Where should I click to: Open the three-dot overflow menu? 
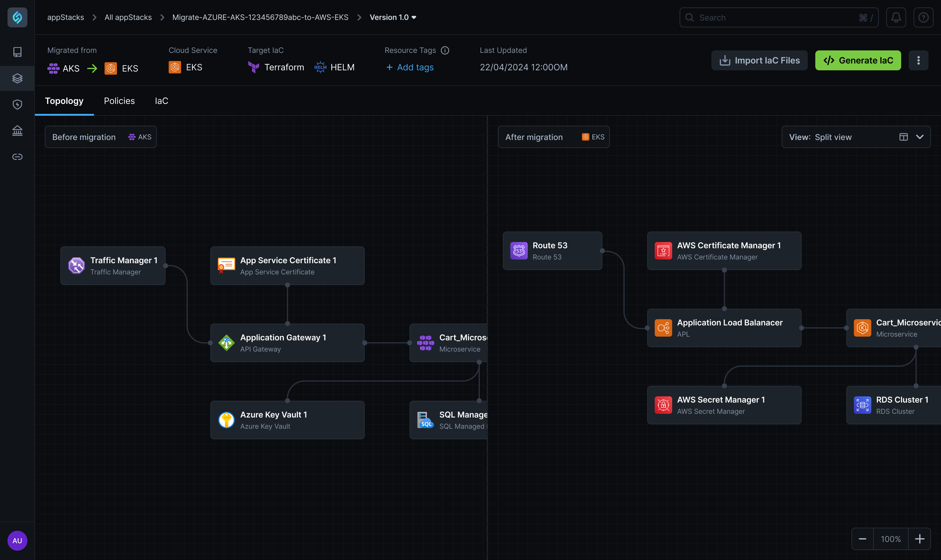point(918,61)
